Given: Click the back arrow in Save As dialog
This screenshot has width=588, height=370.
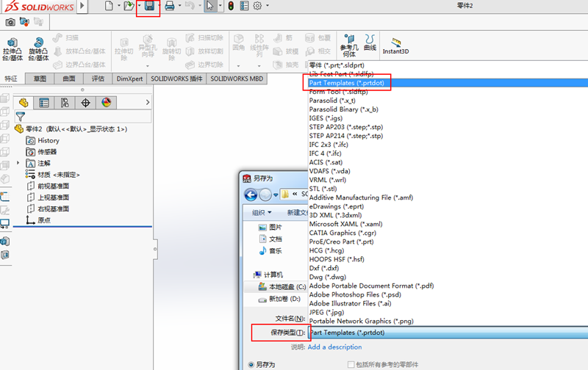Looking at the screenshot, I should pyautogui.click(x=251, y=195).
